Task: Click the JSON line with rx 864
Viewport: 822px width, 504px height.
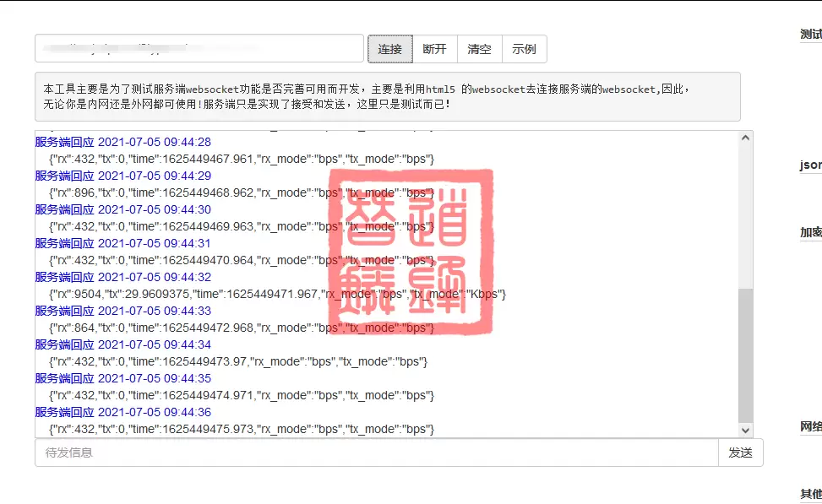Action: (x=242, y=328)
